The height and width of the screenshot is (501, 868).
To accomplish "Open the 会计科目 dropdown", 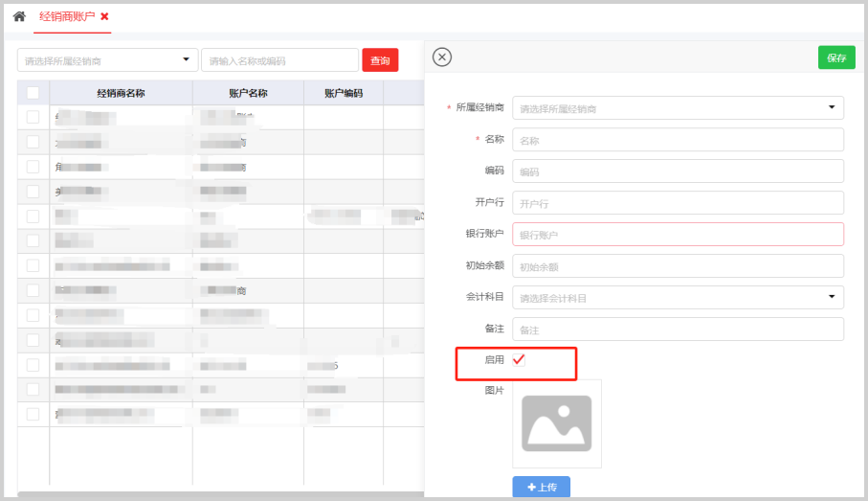I will click(x=678, y=298).
